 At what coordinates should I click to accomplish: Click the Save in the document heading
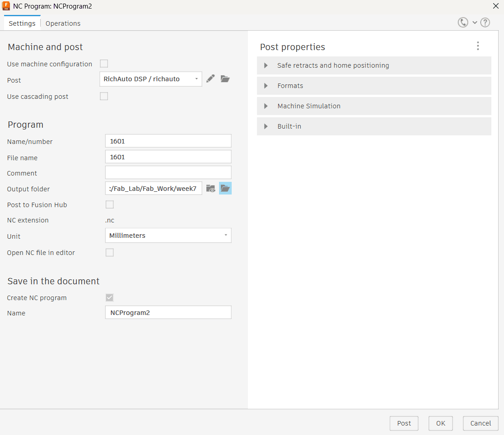coord(53,281)
